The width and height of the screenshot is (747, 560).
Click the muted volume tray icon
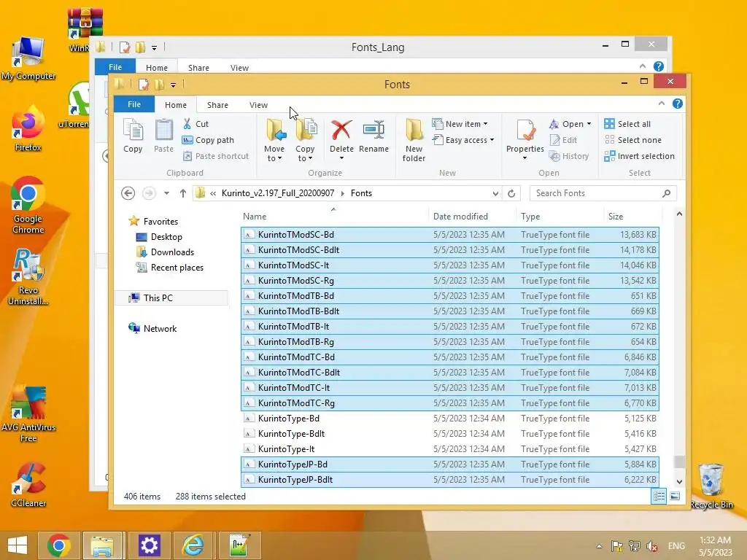pyautogui.click(x=652, y=546)
